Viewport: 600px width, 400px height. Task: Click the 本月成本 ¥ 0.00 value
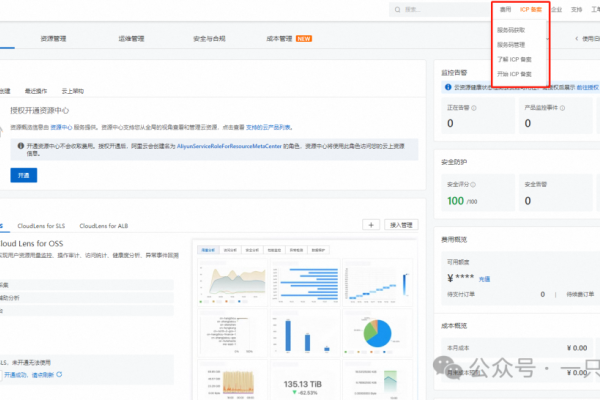pos(577,348)
